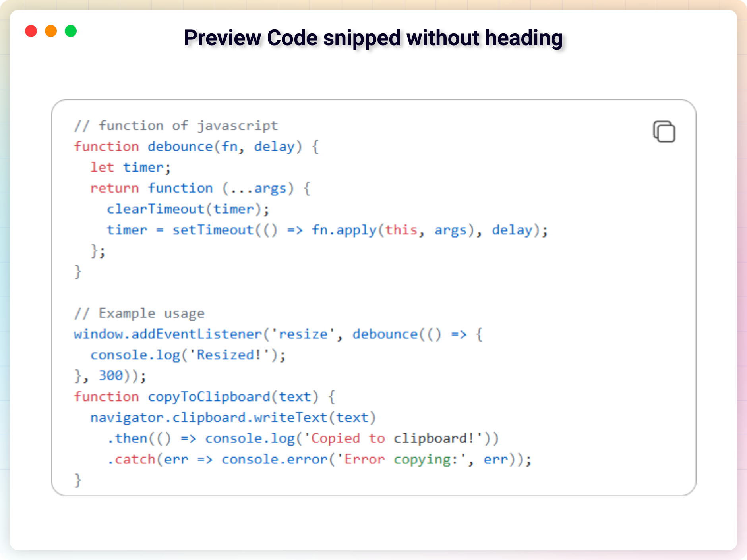The height and width of the screenshot is (560, 747).
Task: Click the "// function of javascript" comment
Action: tap(176, 126)
